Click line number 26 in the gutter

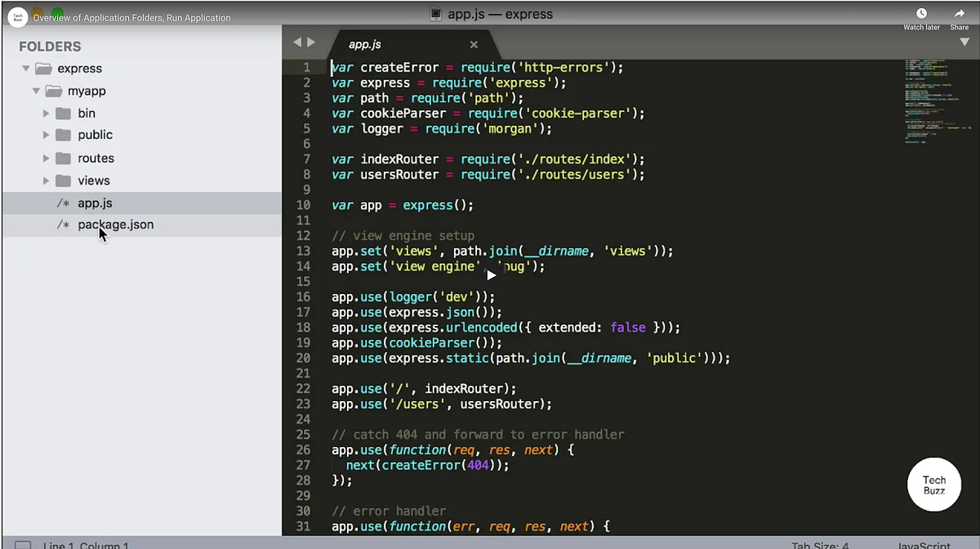click(303, 449)
